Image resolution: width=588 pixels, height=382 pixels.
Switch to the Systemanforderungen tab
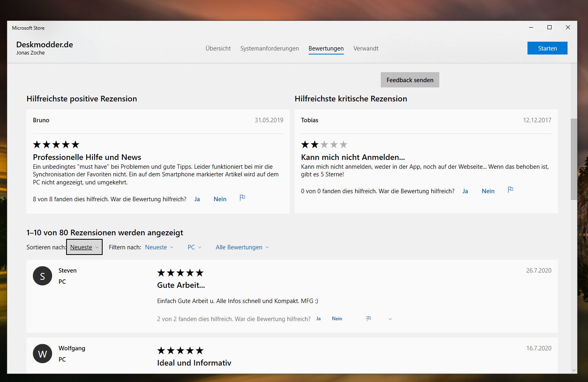pyautogui.click(x=269, y=49)
